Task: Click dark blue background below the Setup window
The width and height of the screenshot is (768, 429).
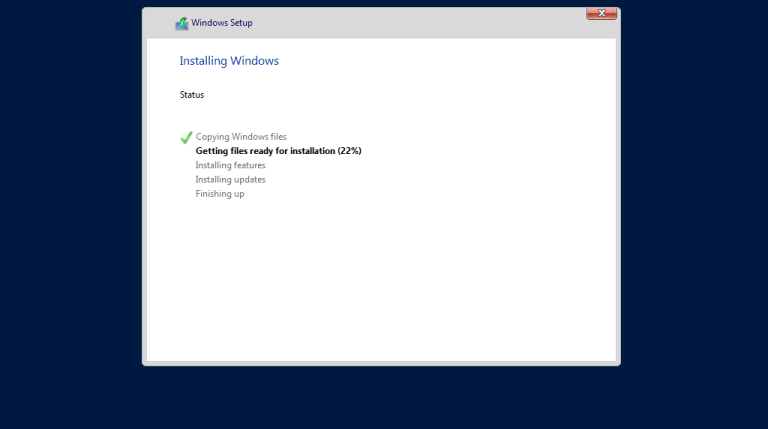Action: (x=380, y=398)
